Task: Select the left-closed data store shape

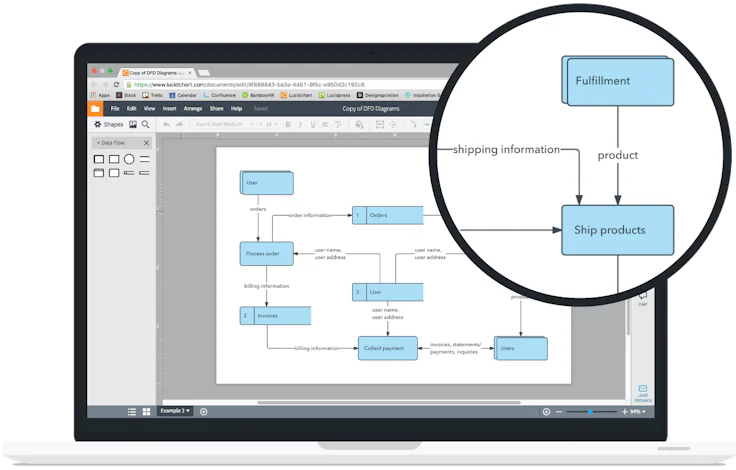Action: pos(129,173)
